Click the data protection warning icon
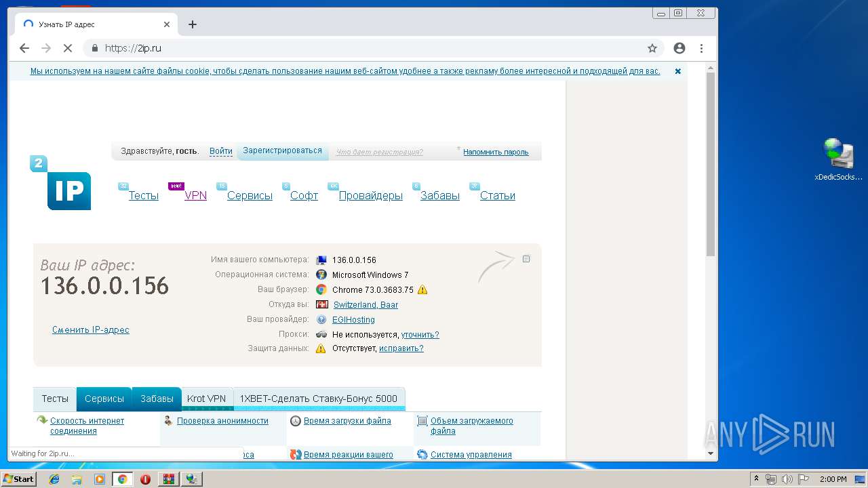This screenshot has height=488, width=868. (x=321, y=348)
